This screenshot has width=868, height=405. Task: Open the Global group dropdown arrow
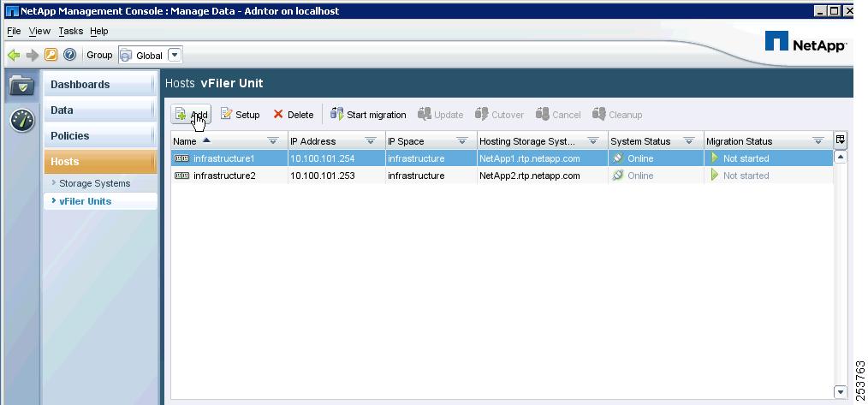(x=175, y=55)
